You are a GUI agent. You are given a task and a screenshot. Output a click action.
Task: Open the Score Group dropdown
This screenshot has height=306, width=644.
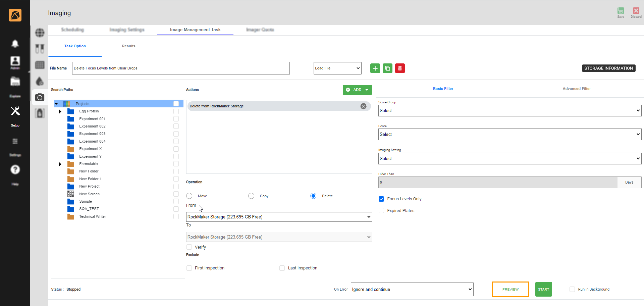click(510, 110)
